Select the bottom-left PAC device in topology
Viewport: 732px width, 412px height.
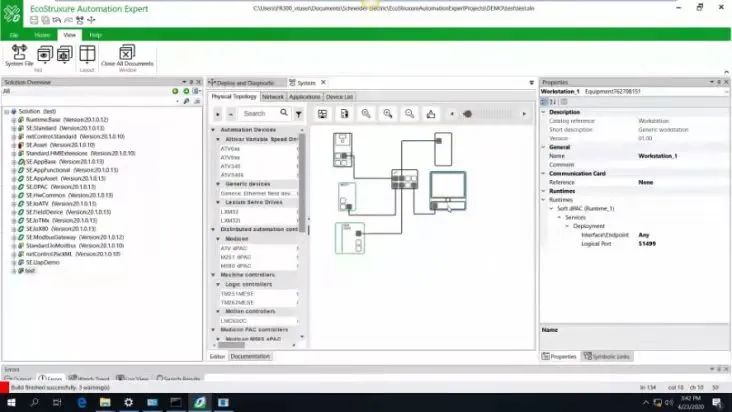[350, 238]
